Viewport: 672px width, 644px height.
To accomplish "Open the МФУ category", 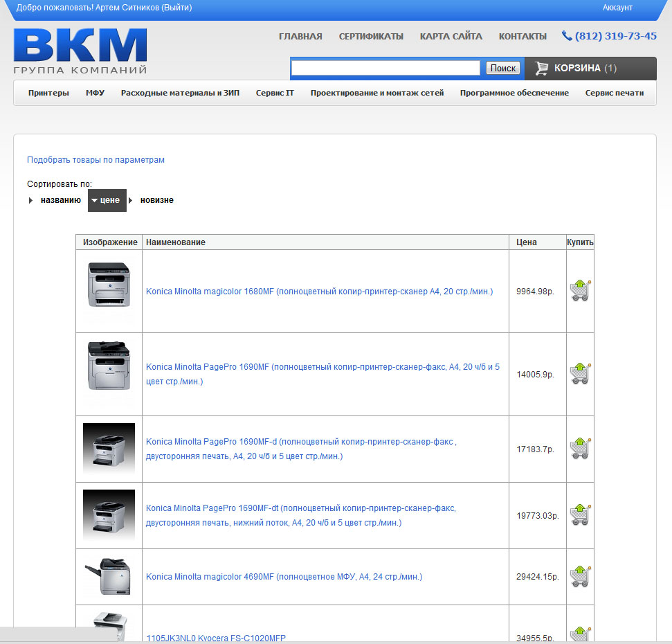I will point(95,93).
